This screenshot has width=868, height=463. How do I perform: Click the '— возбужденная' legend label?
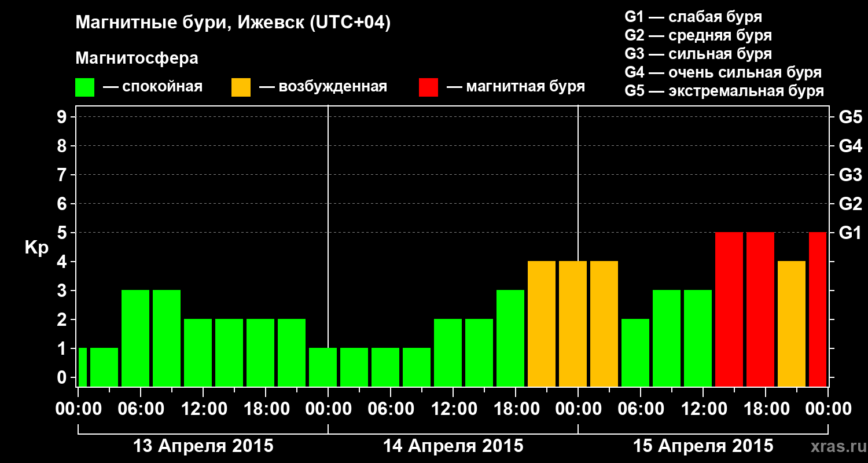point(323,87)
